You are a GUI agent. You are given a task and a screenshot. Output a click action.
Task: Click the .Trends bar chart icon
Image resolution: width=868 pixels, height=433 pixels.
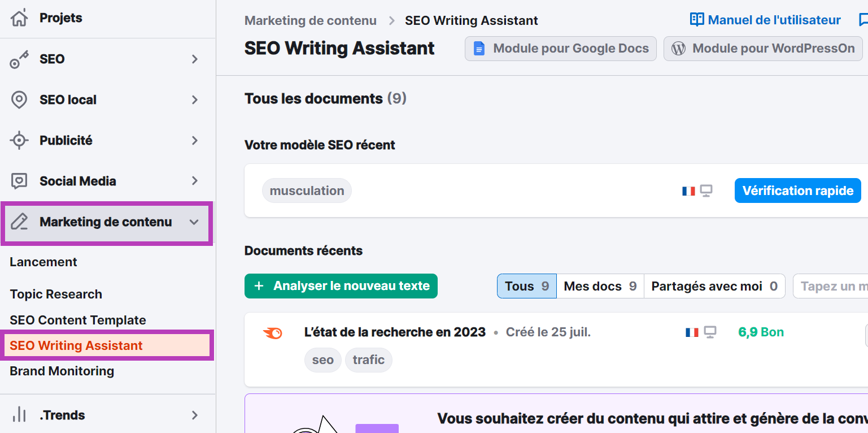19,415
